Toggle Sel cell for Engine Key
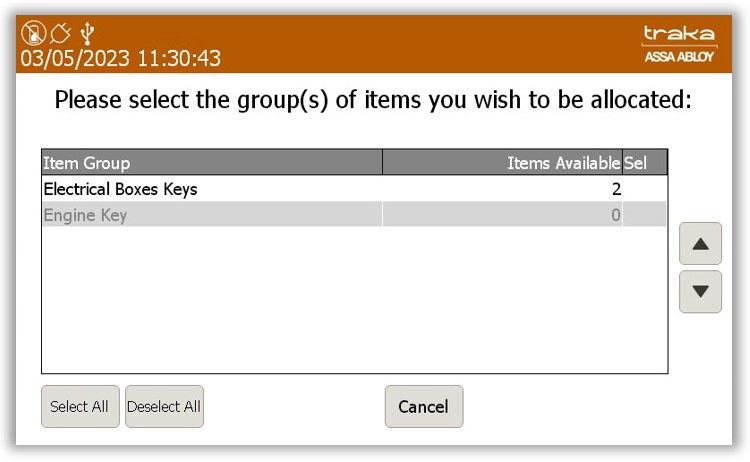 point(644,214)
